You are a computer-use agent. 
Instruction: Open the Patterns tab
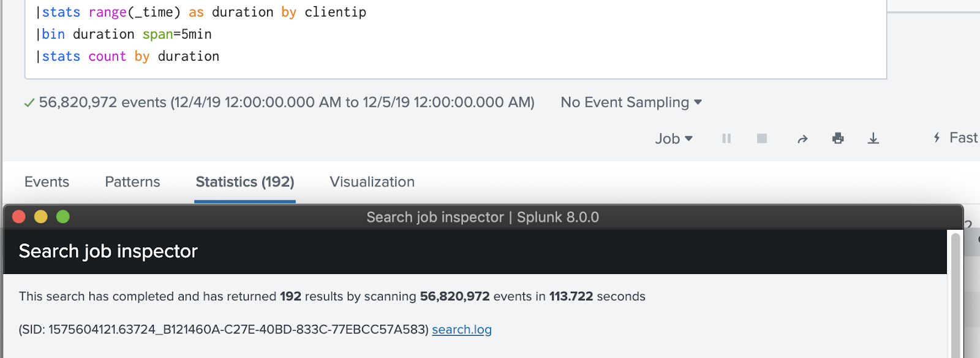pos(132,182)
